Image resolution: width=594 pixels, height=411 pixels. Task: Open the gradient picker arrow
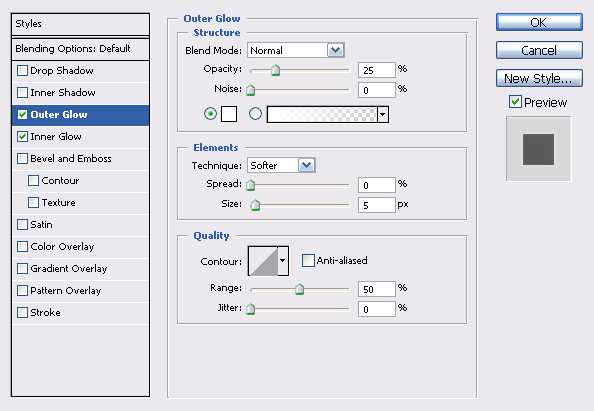point(383,114)
